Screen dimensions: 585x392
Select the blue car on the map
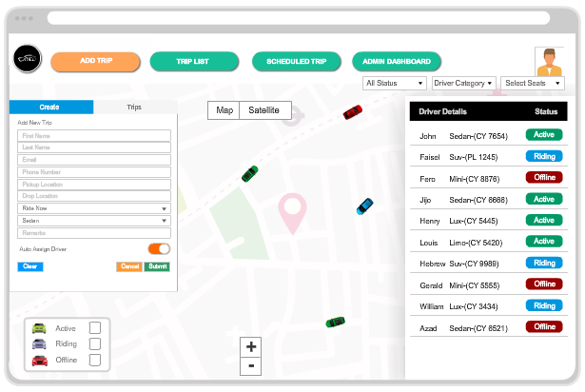point(364,206)
